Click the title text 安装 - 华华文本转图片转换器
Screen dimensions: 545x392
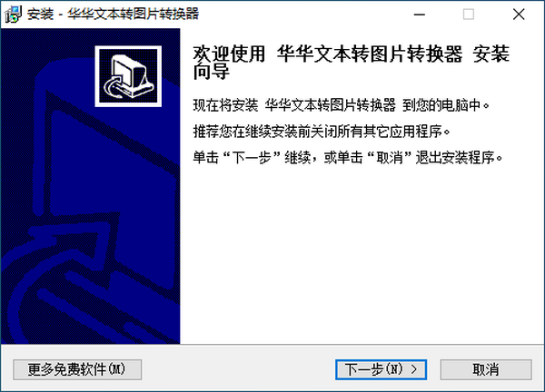113,15
